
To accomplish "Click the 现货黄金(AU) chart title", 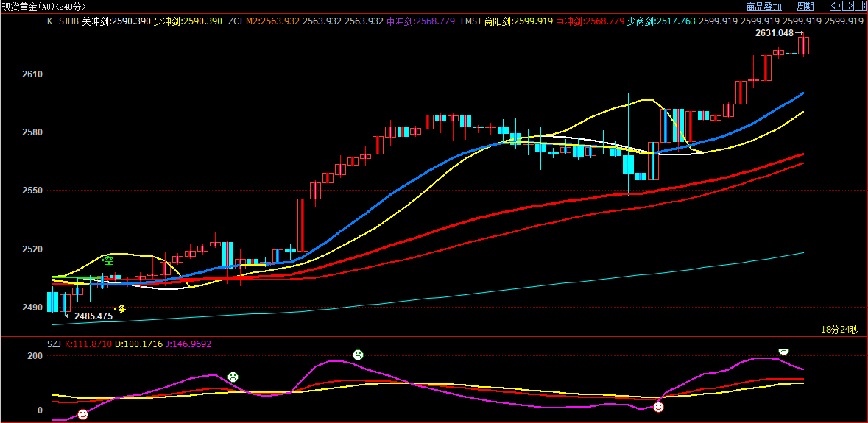I will [x=43, y=7].
